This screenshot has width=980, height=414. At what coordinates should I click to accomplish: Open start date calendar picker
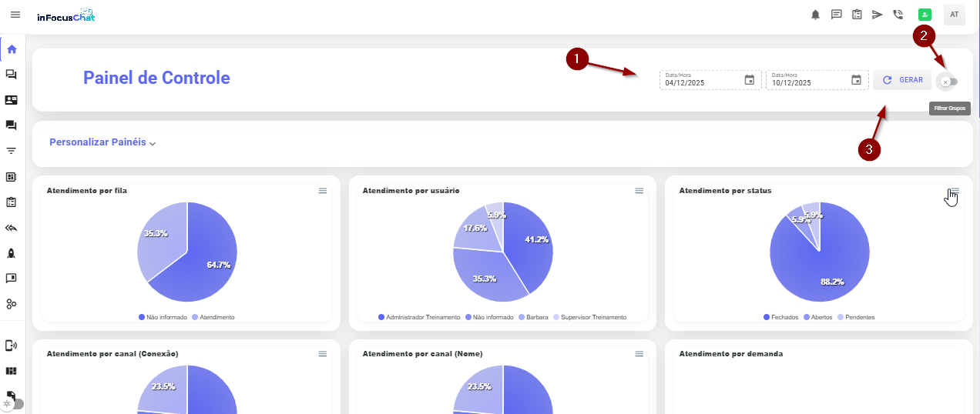(749, 80)
